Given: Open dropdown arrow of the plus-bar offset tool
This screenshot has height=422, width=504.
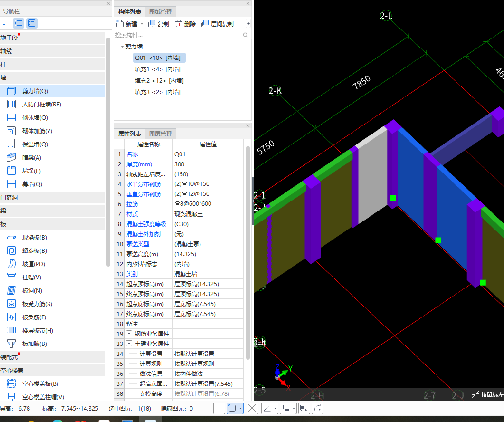Looking at the screenshot, I should coord(294,409).
